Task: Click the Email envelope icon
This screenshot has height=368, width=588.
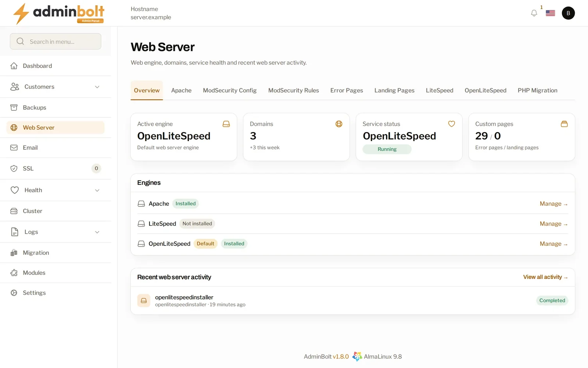Action: pyautogui.click(x=14, y=148)
